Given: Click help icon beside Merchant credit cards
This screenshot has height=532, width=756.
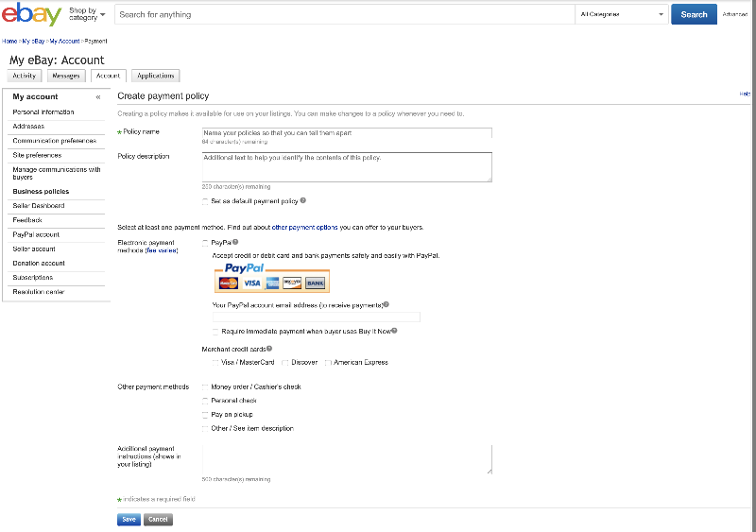Looking at the screenshot, I should pyautogui.click(x=269, y=349).
